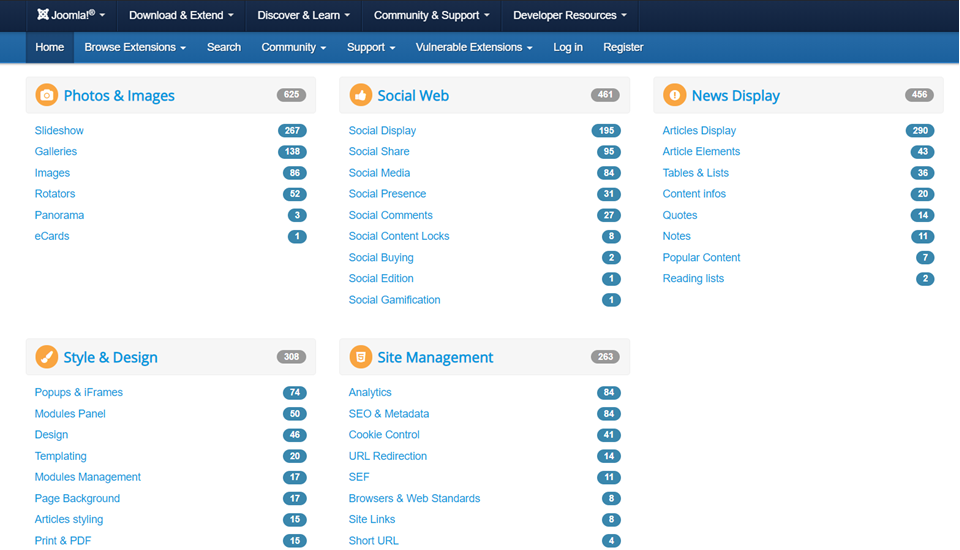Open the Panorama subcategory
960x550 pixels.
59,215
